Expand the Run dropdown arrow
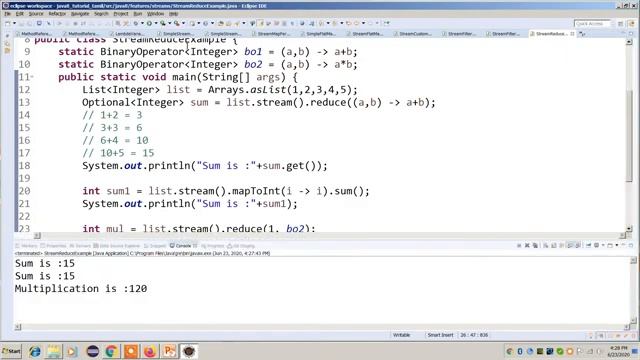 point(156,24)
